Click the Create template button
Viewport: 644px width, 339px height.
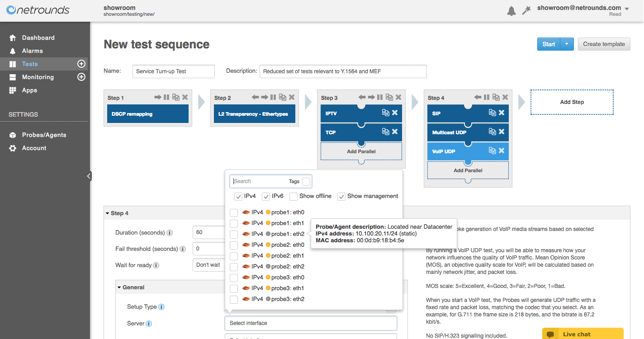pos(604,44)
